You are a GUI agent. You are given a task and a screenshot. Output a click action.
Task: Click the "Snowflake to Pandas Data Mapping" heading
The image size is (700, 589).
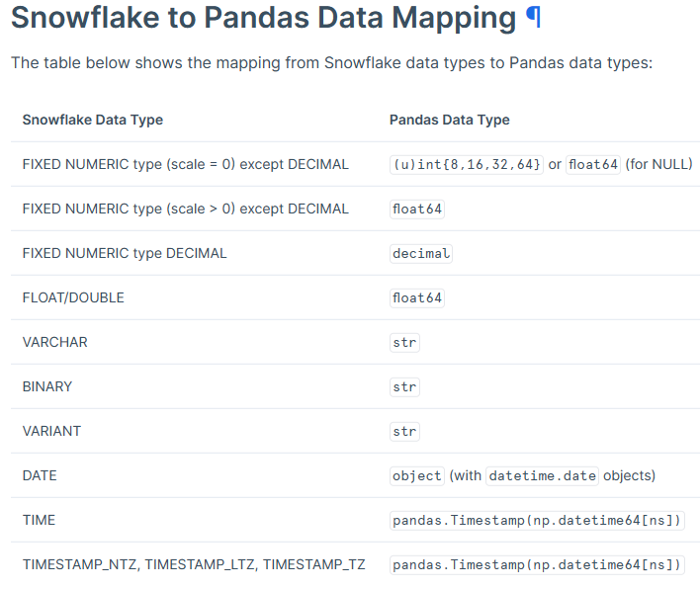(263, 18)
